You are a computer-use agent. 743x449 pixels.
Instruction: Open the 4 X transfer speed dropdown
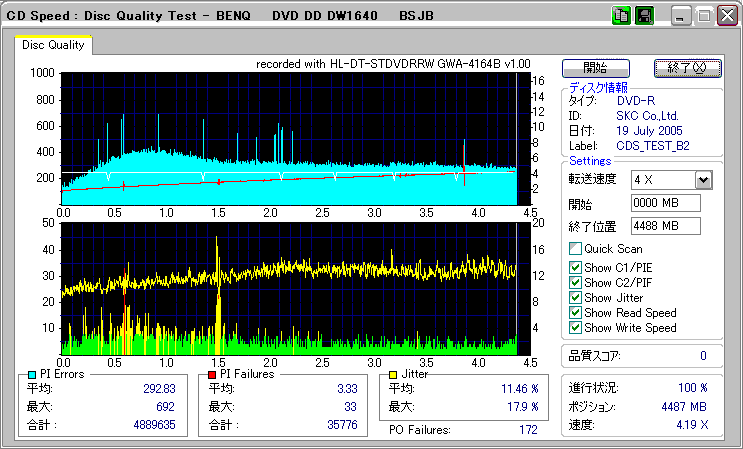[x=703, y=179]
